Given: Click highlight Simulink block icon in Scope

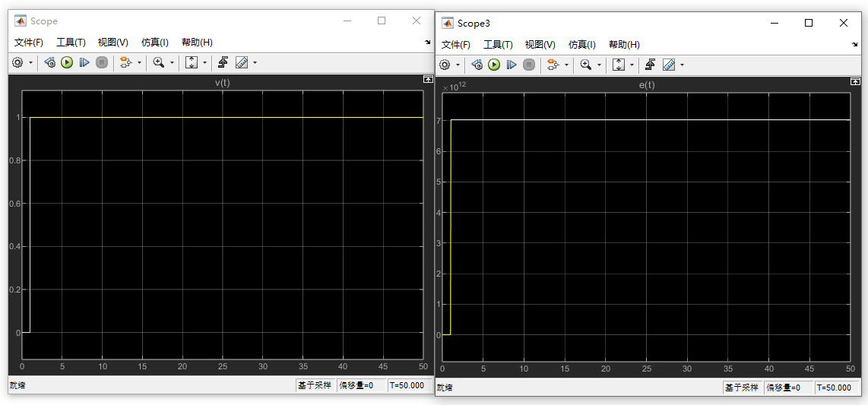Looking at the screenshot, I should tap(125, 62).
